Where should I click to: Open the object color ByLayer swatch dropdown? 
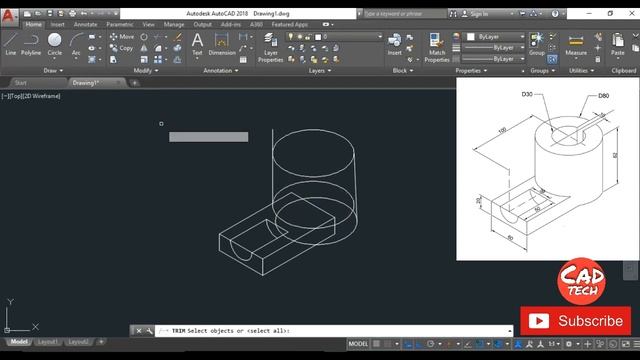494,37
